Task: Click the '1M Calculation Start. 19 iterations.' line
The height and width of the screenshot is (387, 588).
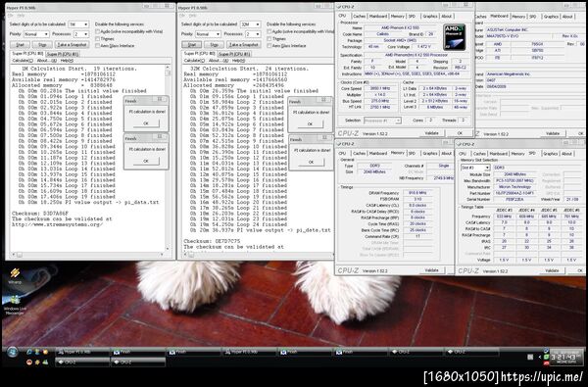Action: point(79,69)
